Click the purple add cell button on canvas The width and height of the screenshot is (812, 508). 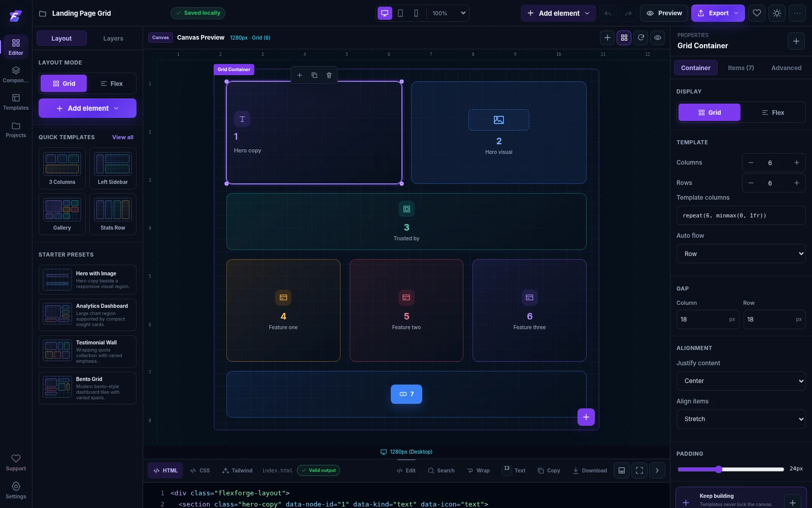(586, 417)
